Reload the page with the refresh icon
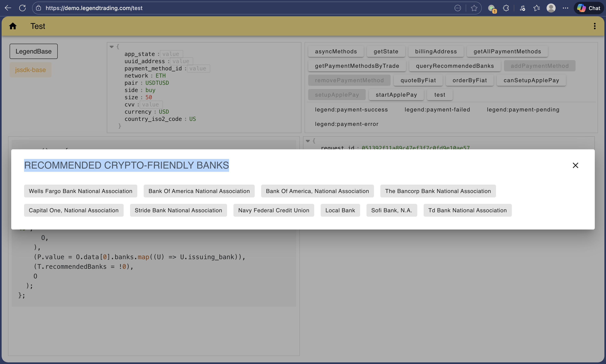Screen dimensions: 606x364 (x=22, y=8)
